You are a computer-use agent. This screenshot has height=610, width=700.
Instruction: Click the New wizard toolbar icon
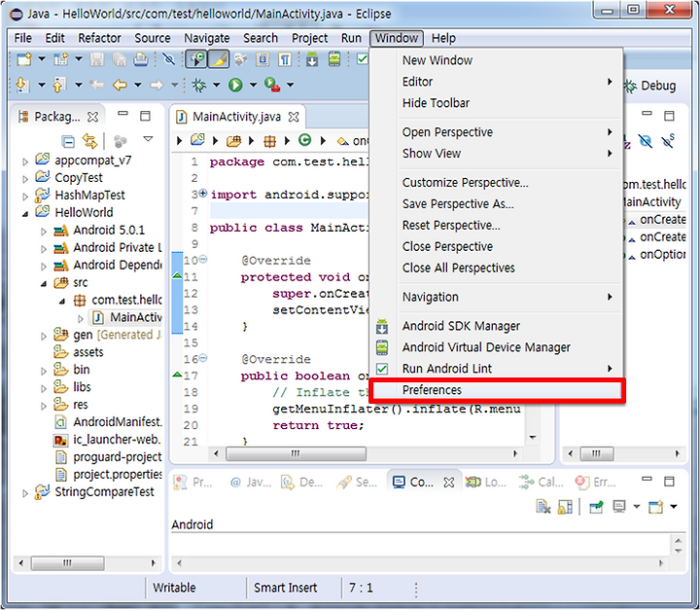(x=23, y=59)
